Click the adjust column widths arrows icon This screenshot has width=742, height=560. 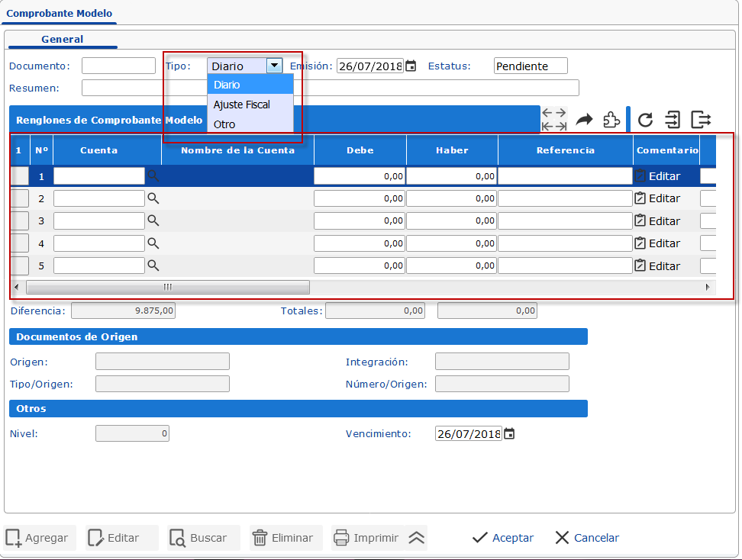point(554,119)
